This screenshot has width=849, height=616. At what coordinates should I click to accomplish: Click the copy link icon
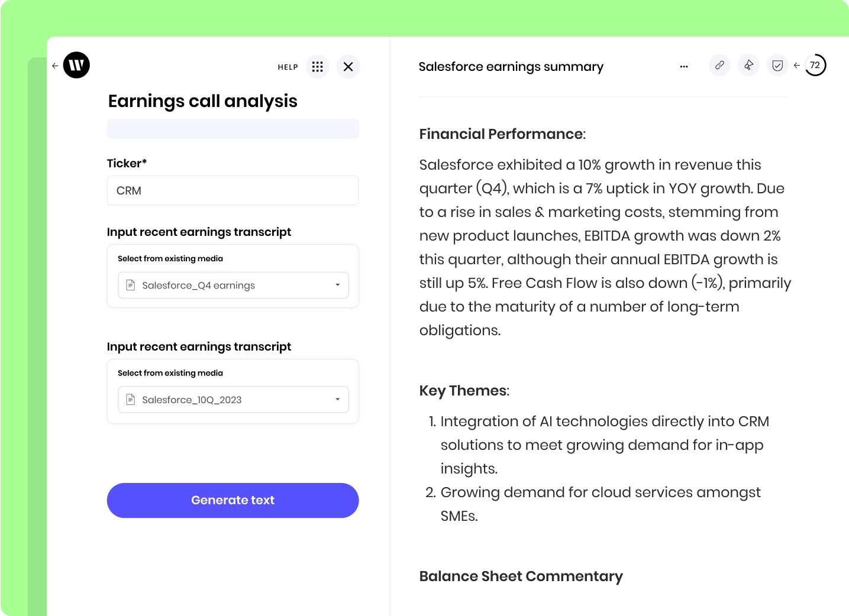click(x=719, y=65)
